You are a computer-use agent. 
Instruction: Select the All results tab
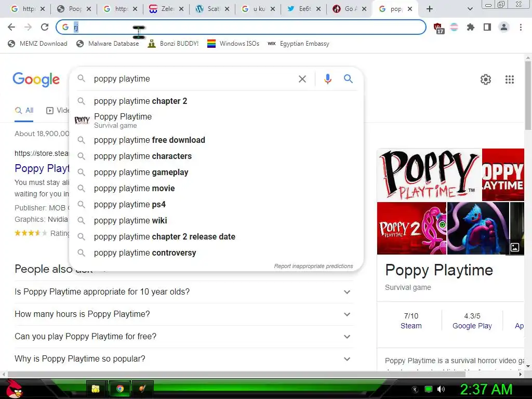24,111
